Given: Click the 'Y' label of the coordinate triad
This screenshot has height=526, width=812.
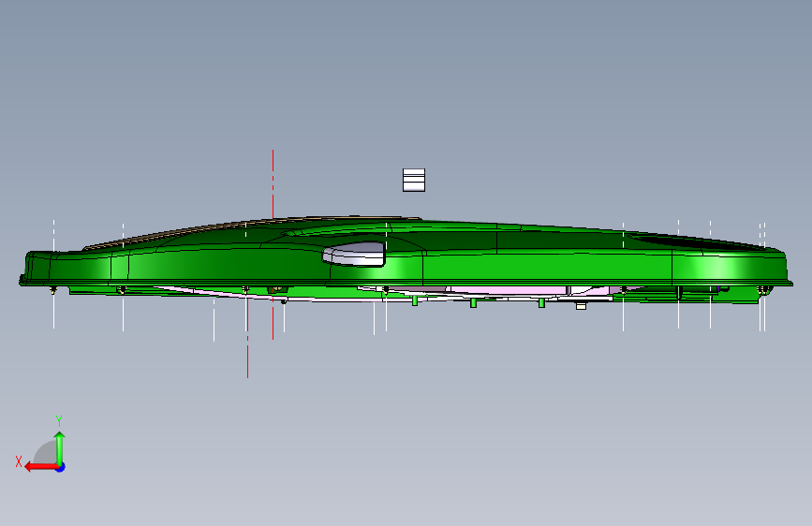Looking at the screenshot, I should [x=59, y=421].
